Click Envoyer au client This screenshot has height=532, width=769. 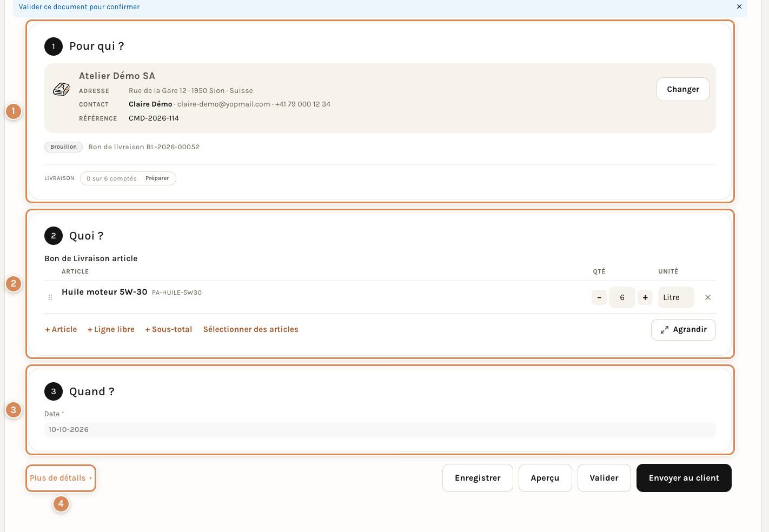point(684,478)
